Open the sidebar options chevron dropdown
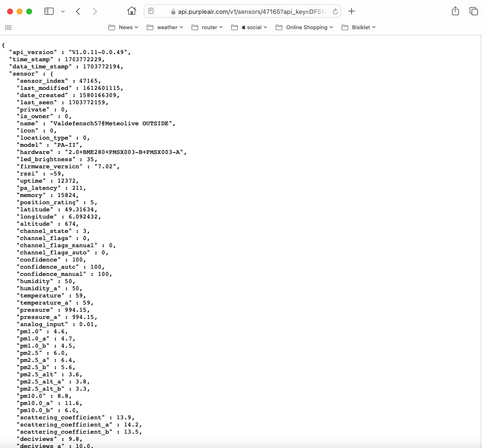The width and height of the screenshot is (482, 448). point(63,11)
